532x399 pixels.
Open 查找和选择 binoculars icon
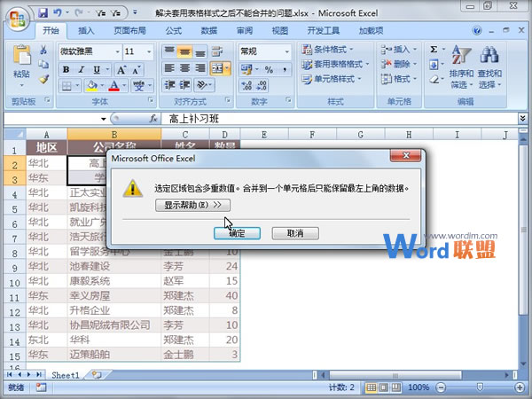(x=489, y=67)
